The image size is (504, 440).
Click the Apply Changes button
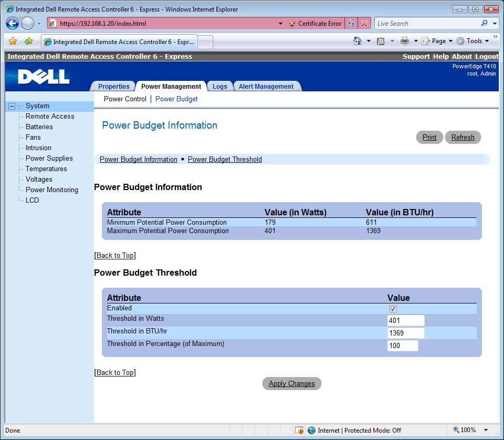(292, 383)
